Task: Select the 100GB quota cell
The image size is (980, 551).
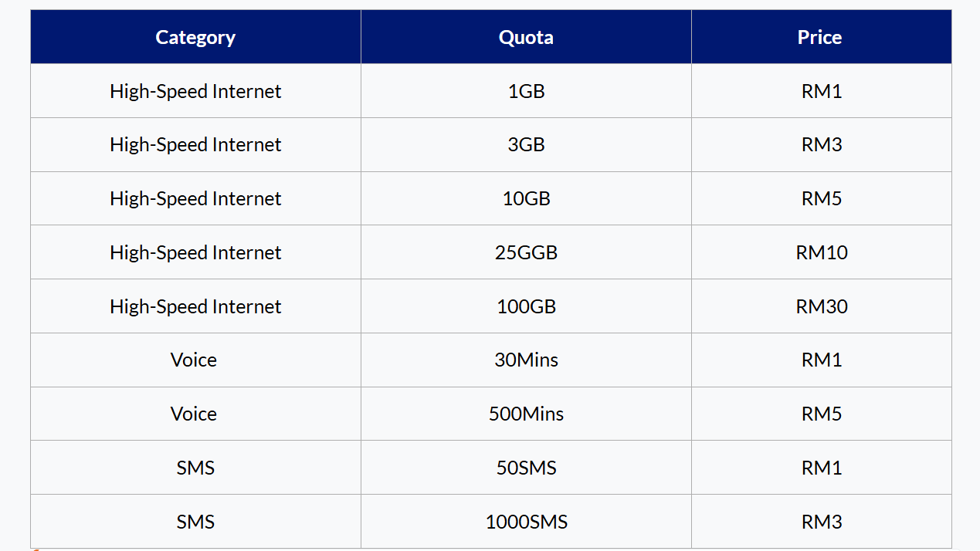Action: tap(526, 306)
